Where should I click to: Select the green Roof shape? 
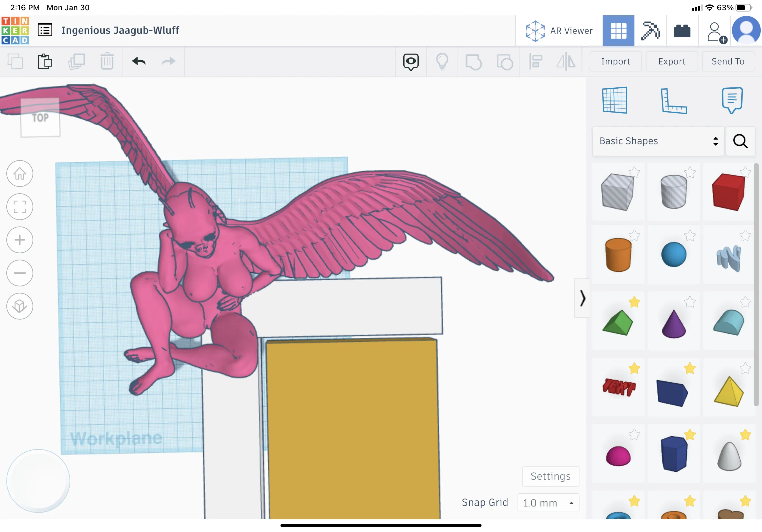point(617,323)
